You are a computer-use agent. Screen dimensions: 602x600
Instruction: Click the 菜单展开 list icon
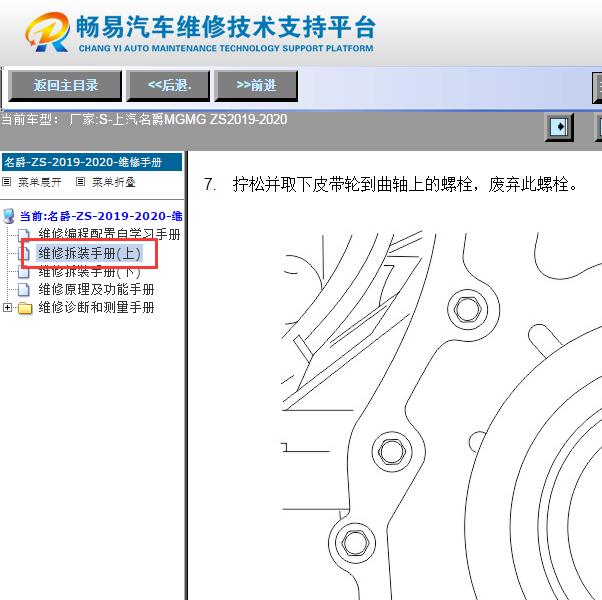tap(7, 182)
